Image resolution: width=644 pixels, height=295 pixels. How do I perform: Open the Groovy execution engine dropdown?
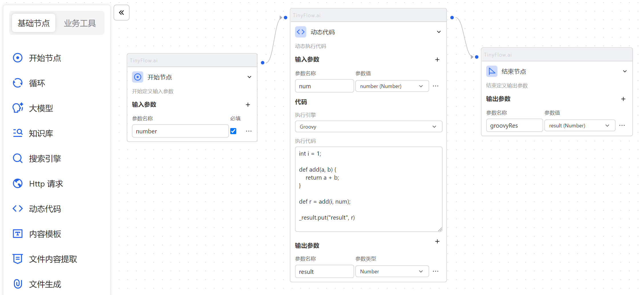(368, 127)
